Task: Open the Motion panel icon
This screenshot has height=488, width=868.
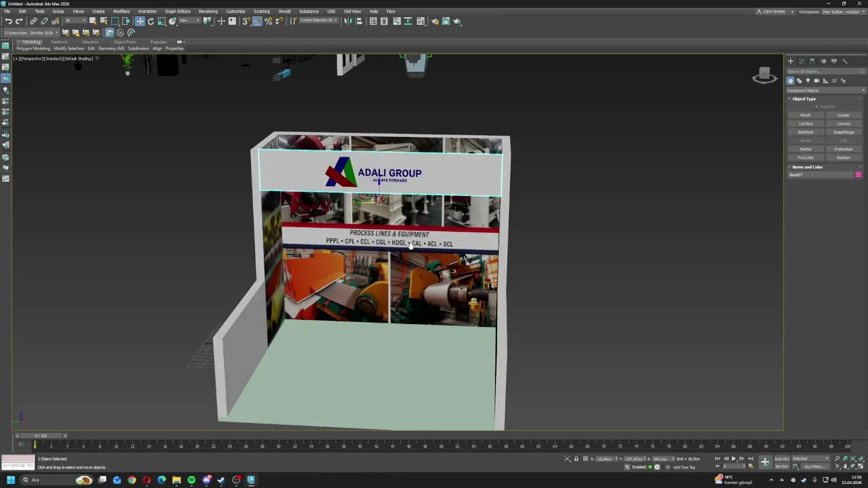Action: coord(823,61)
